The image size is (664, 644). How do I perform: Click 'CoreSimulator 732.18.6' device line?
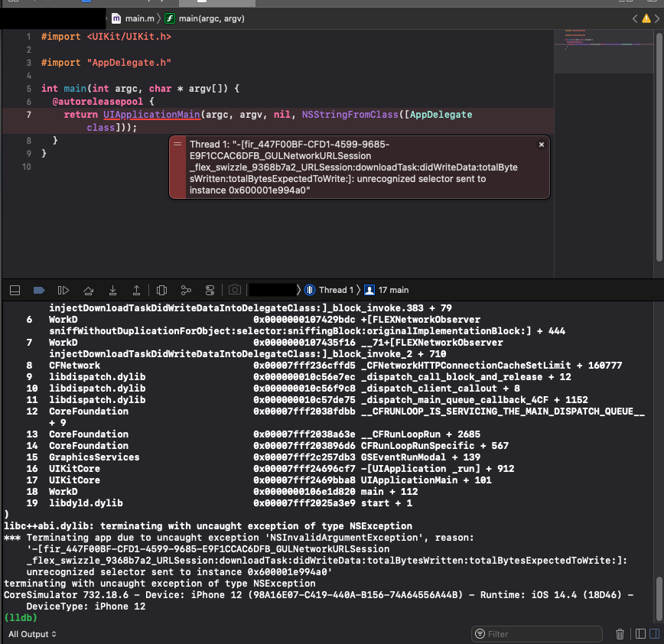point(320,595)
